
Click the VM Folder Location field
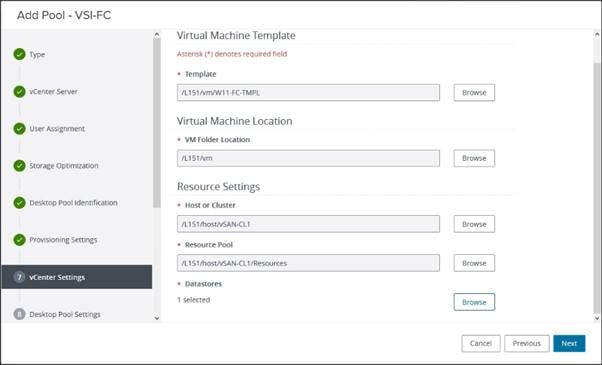(x=308, y=158)
